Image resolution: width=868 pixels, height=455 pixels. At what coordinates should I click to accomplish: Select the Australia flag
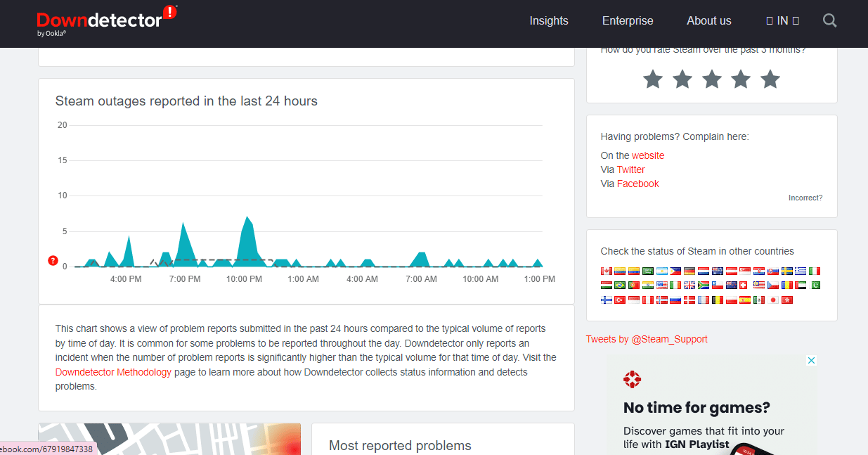coord(718,271)
